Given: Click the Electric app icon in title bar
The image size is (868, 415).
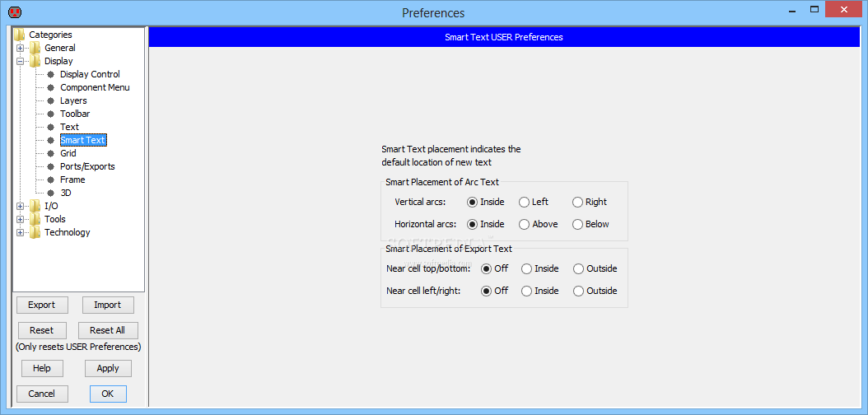Looking at the screenshot, I should (x=15, y=12).
